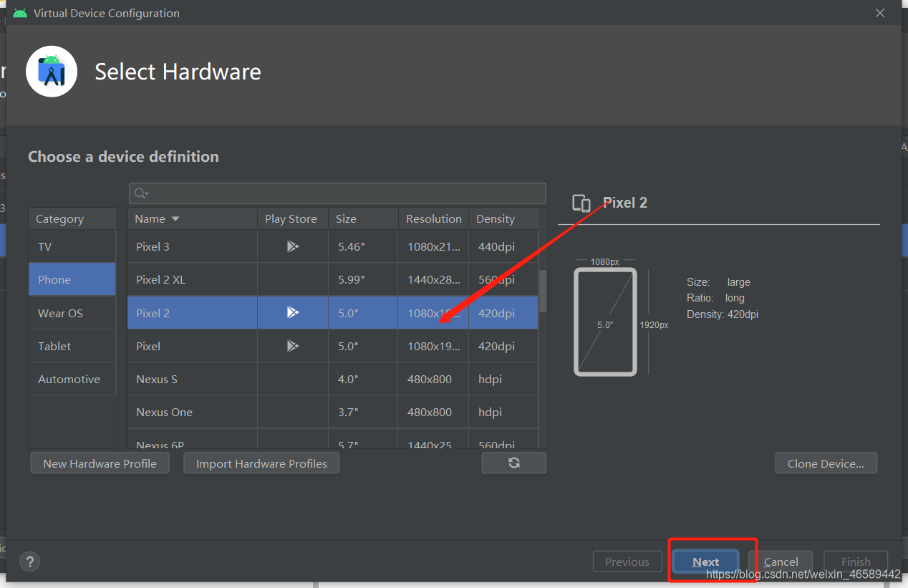The height and width of the screenshot is (588, 908).
Task: Click Play Store icon in Pixel 2 row
Action: click(292, 312)
